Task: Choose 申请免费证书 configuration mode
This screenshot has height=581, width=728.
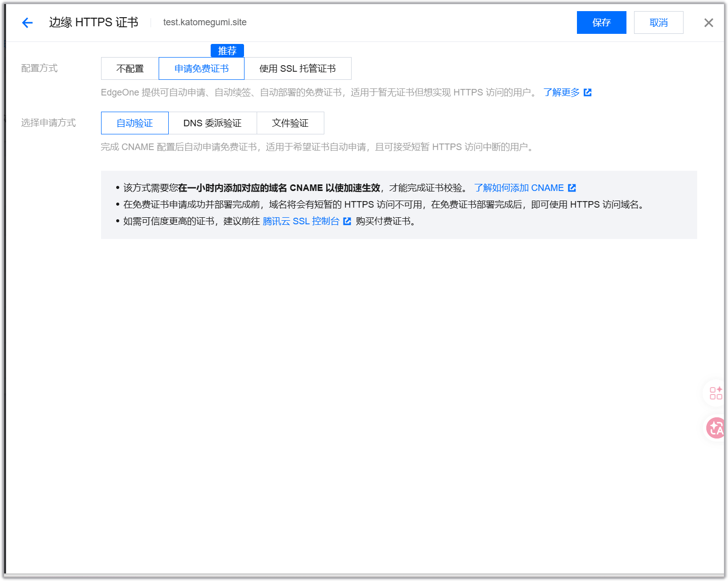Action: [x=202, y=69]
